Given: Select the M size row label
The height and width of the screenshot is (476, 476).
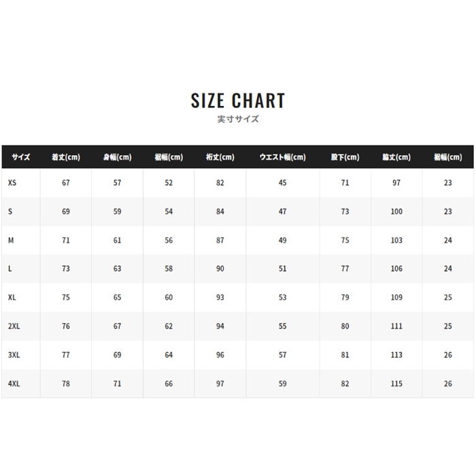Looking at the screenshot, I should tap(11, 240).
